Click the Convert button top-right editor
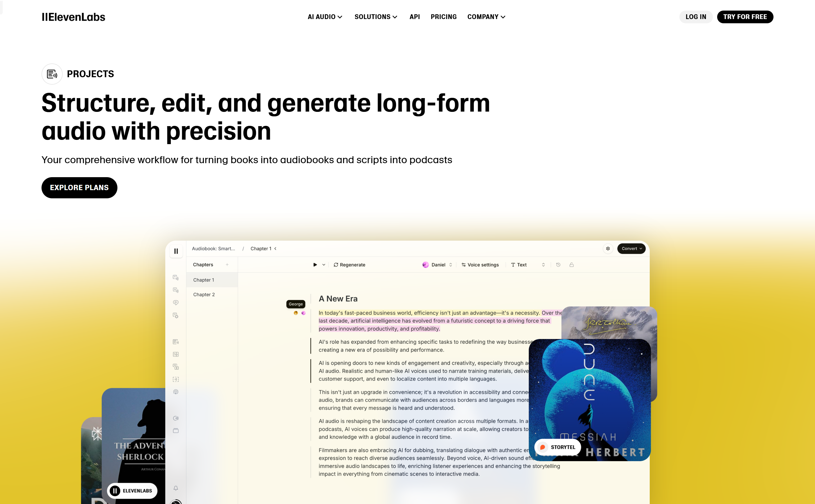815x504 pixels. tap(630, 249)
